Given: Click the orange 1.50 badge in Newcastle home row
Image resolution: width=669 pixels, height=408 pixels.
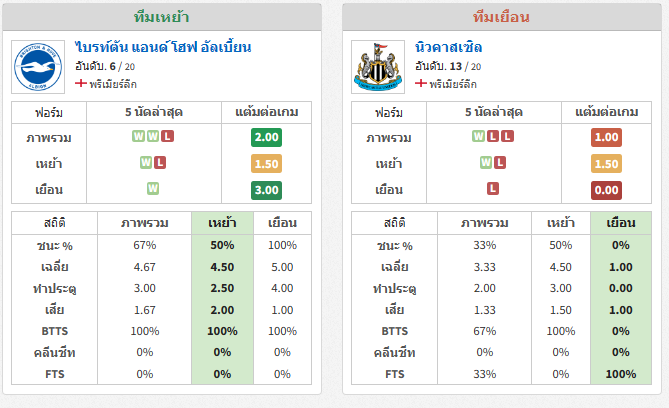Looking at the screenshot, I should (x=606, y=164).
